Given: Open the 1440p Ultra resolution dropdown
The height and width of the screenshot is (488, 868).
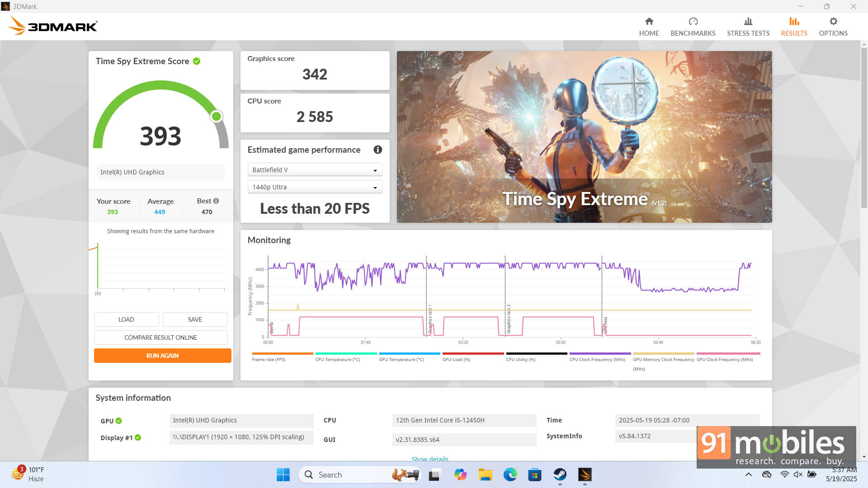Looking at the screenshot, I should [x=315, y=187].
